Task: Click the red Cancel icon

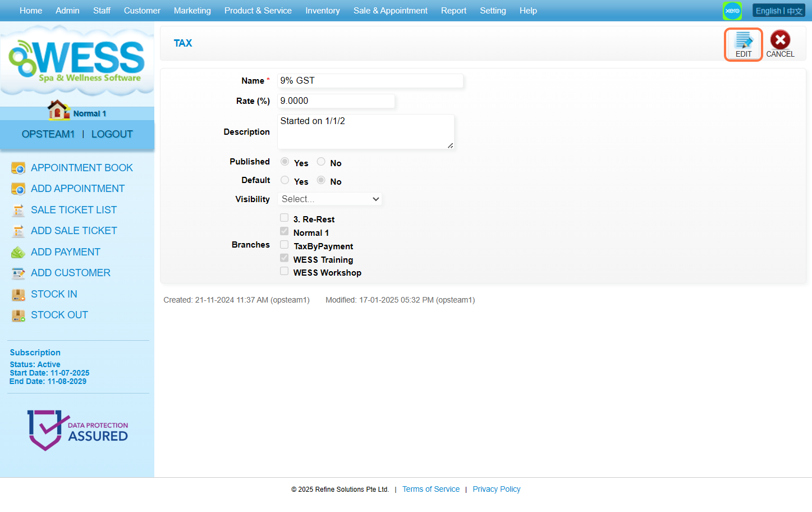Action: pyautogui.click(x=779, y=40)
